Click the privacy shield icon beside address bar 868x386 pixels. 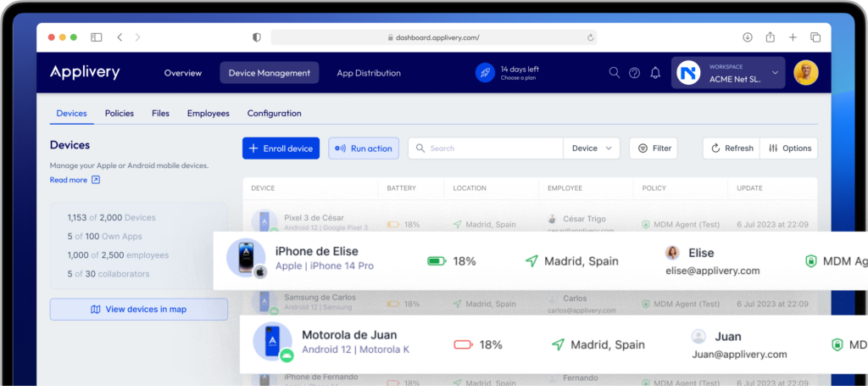tap(256, 37)
